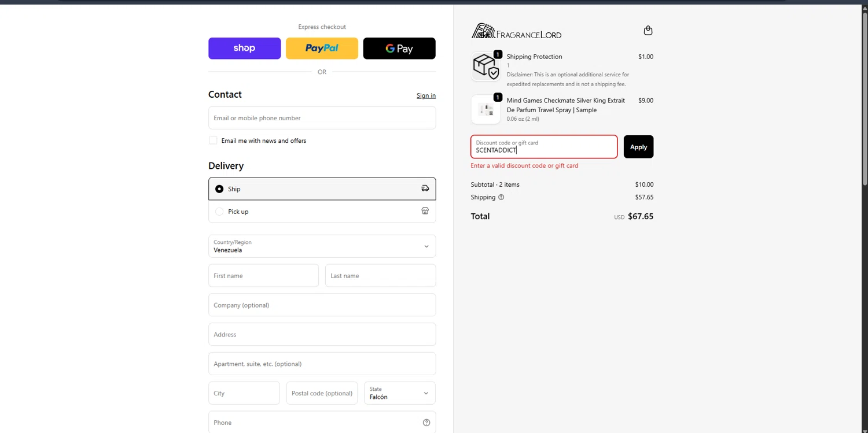Click the $67.65 total amount
This screenshot has height=433, width=868.
tap(641, 216)
